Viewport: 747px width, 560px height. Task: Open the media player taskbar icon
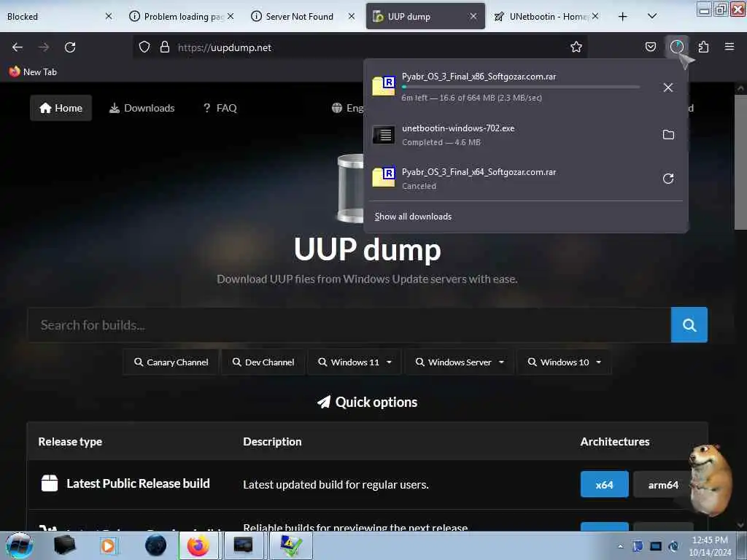(108, 545)
